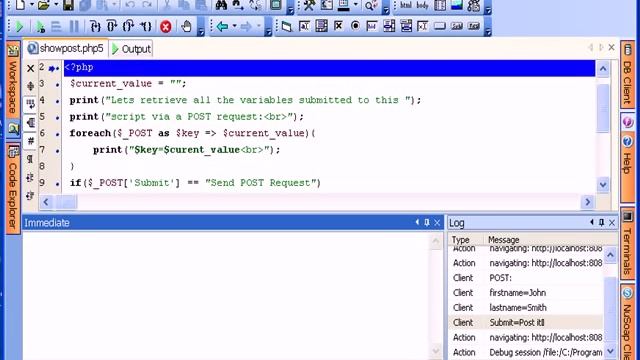
Task: Insert a plain button form control
Action: (x=440, y=27)
